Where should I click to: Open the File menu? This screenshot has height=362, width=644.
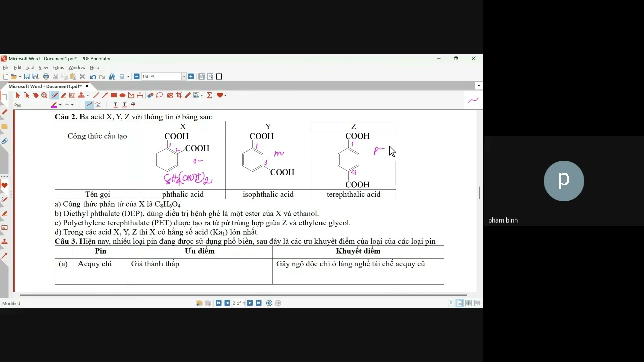click(x=6, y=68)
